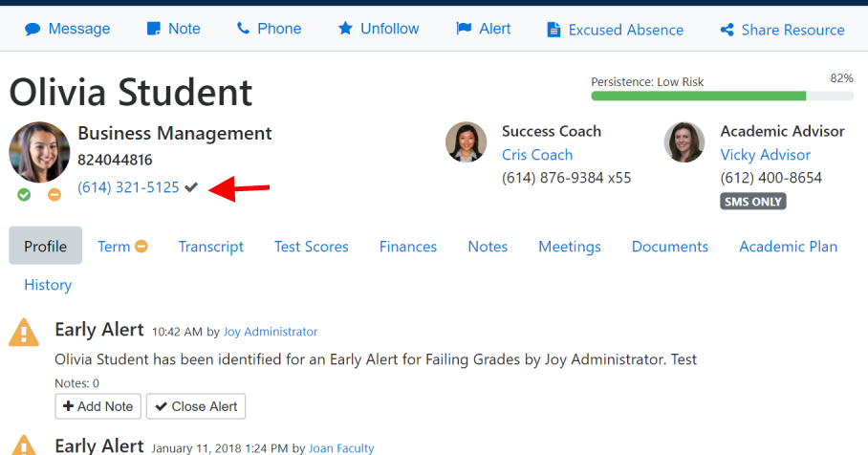Click the Note sticky-note icon
This screenshot has width=868, height=455.
click(x=153, y=29)
